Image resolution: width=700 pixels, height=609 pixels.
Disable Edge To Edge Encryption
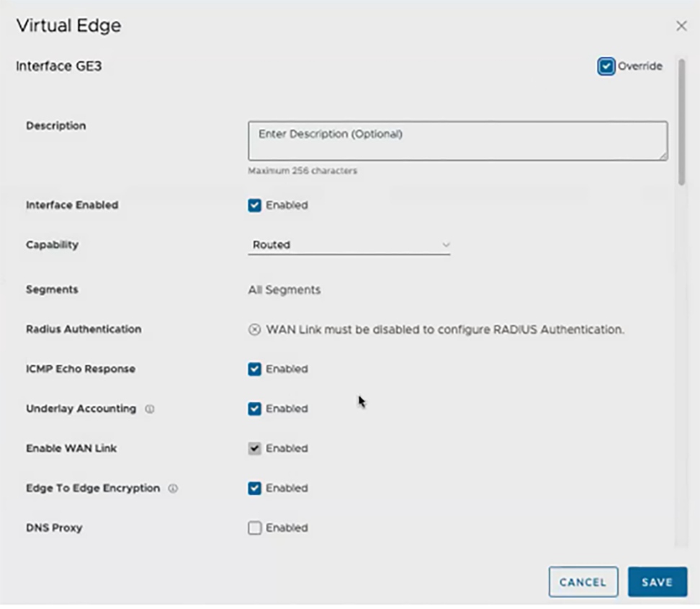(x=256, y=488)
